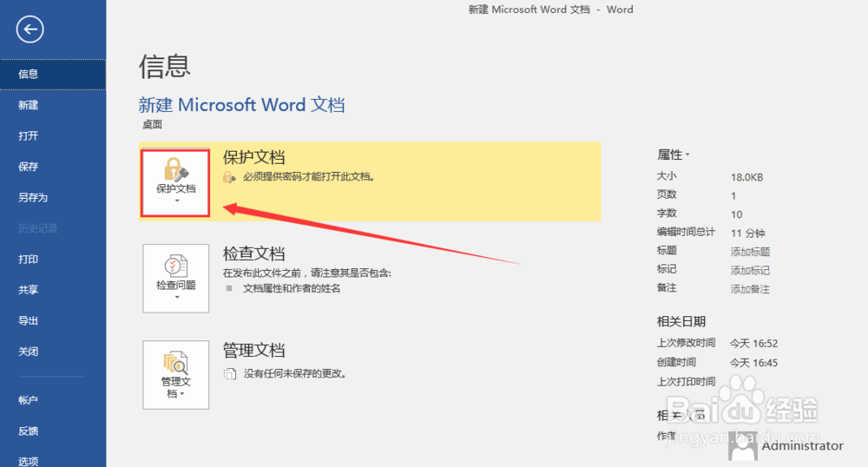This screenshot has width=868, height=467.
Task: Click the 检查文档 heading text
Action: coord(253,254)
